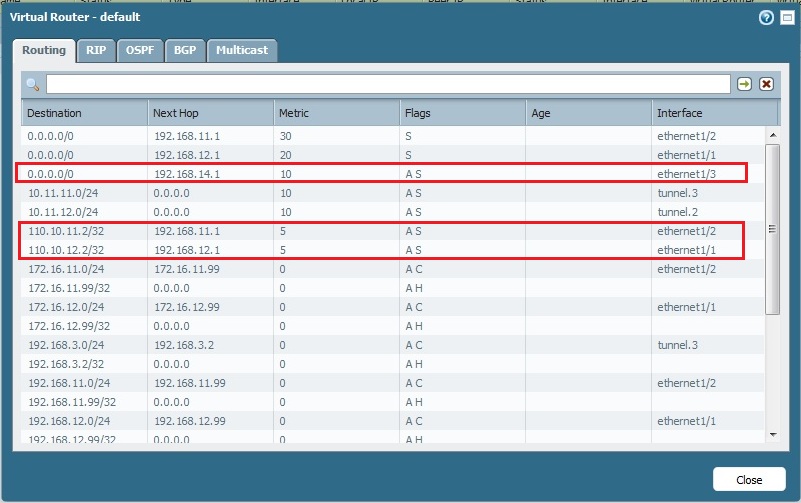Sort by the Destination column header
This screenshot has width=801, height=503.
[85, 113]
